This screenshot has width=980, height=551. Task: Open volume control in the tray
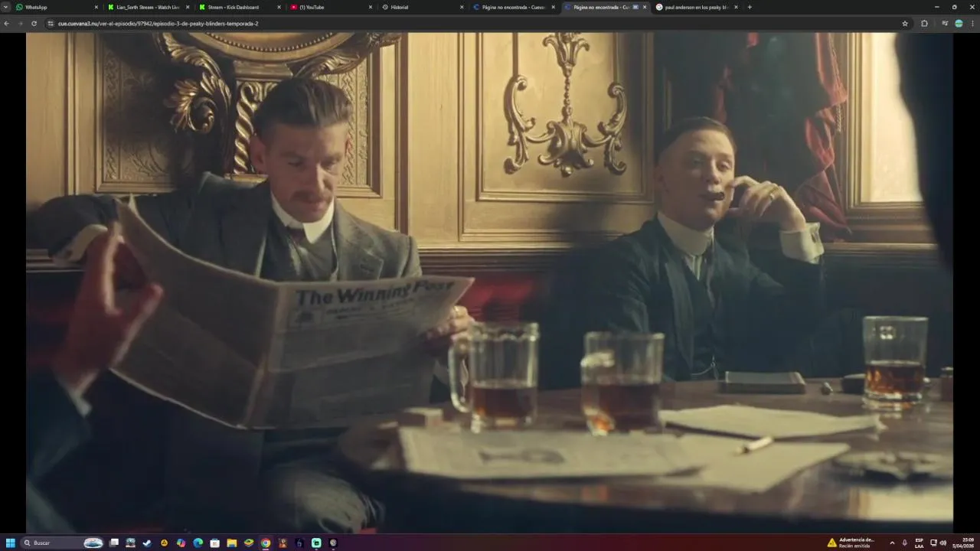pyautogui.click(x=943, y=543)
